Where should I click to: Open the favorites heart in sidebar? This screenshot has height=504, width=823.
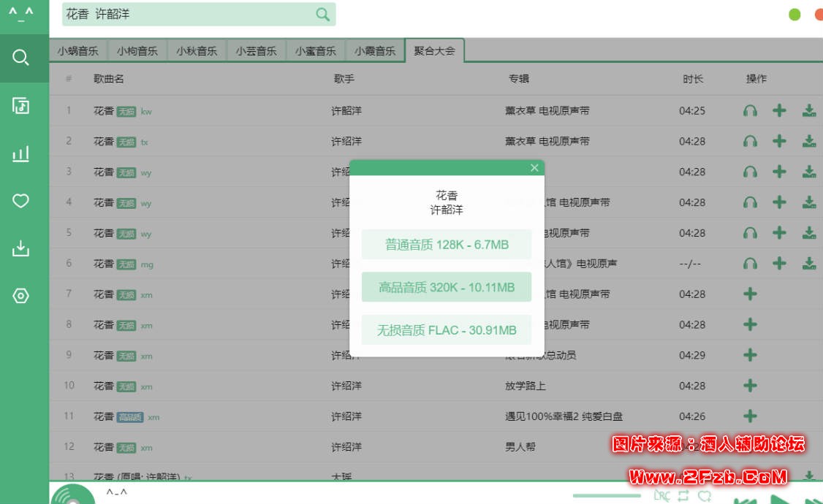tap(21, 201)
